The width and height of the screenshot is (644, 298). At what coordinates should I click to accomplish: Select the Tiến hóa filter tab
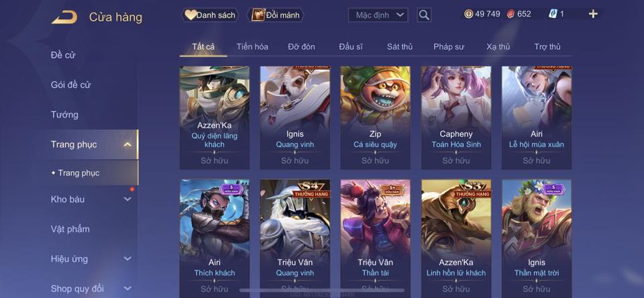[252, 46]
